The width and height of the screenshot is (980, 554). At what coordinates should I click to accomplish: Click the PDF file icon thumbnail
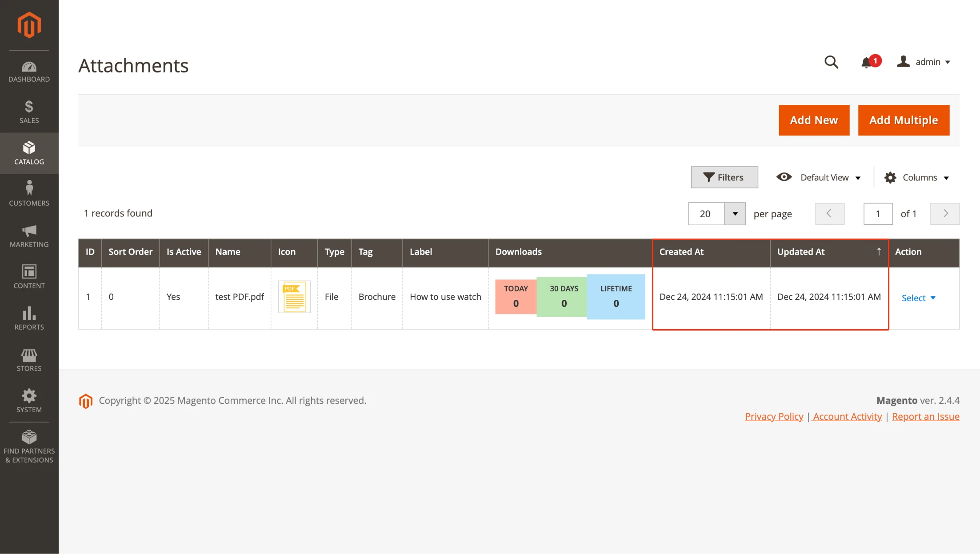tap(294, 297)
